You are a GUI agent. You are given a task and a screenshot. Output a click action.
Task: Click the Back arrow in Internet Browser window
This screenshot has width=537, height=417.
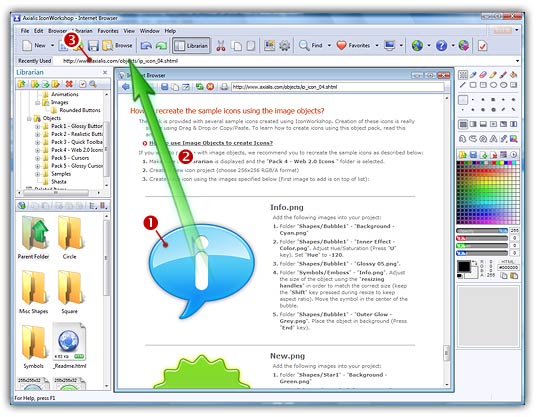click(126, 87)
